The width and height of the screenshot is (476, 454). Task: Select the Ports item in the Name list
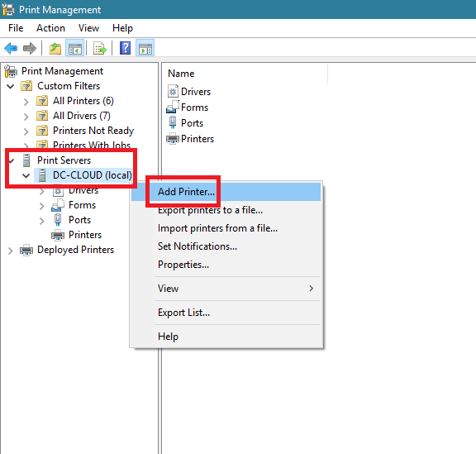pos(192,123)
